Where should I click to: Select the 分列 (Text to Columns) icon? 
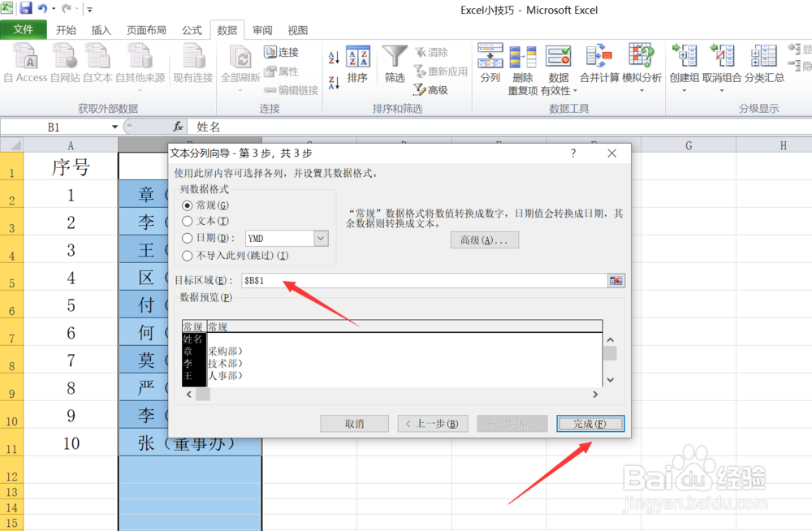tap(490, 54)
